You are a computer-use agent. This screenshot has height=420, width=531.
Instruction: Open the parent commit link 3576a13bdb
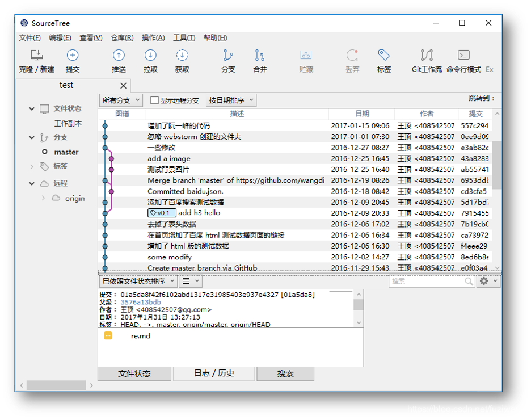[141, 302]
